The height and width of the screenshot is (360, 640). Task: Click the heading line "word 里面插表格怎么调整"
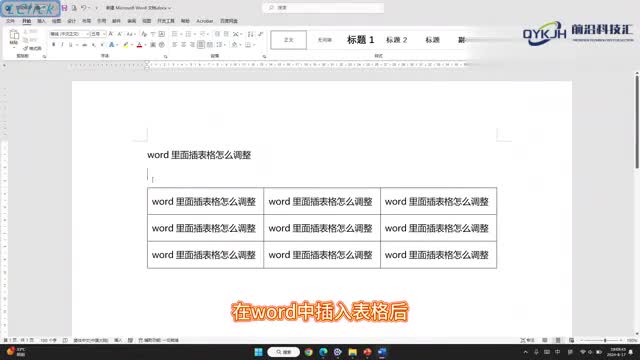pyautogui.click(x=199, y=155)
